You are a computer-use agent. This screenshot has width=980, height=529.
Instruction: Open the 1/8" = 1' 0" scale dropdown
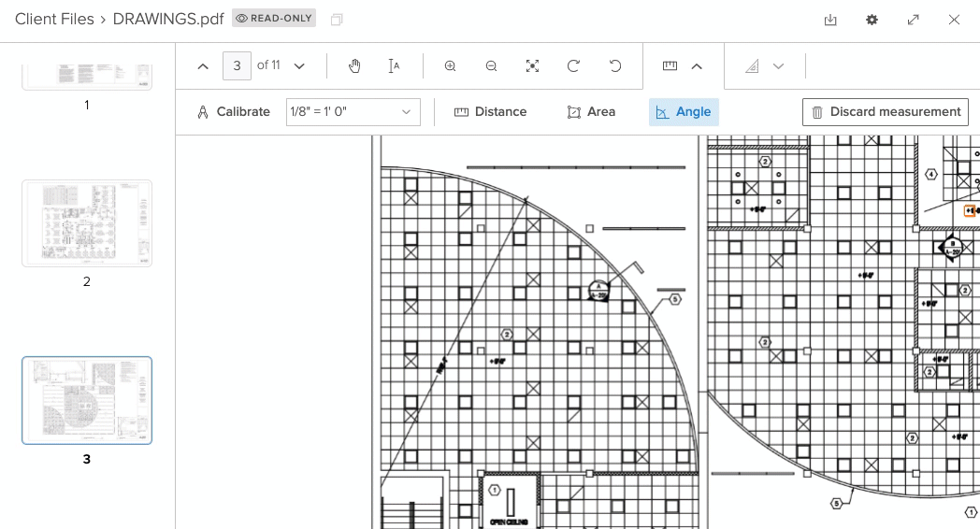(x=353, y=112)
